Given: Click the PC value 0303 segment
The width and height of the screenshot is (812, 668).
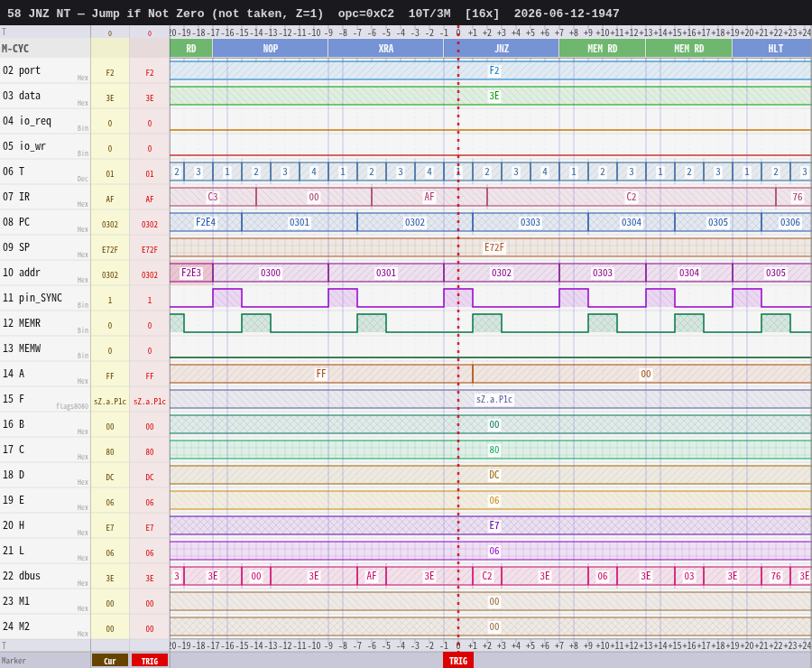Looking at the screenshot, I should click(531, 222).
